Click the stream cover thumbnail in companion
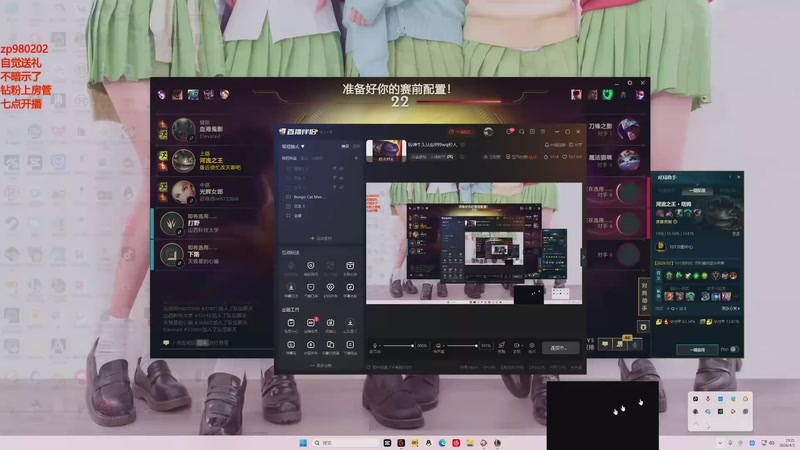This screenshot has height=450, width=800. pyautogui.click(x=386, y=151)
